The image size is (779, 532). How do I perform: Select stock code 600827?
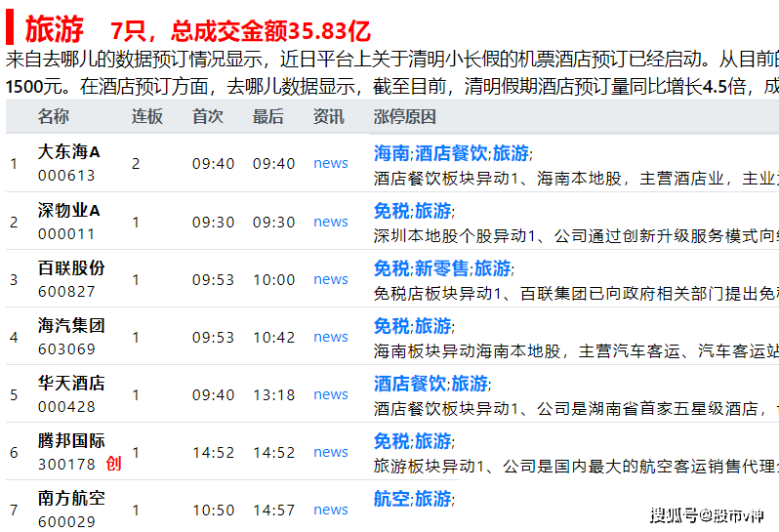(x=66, y=292)
